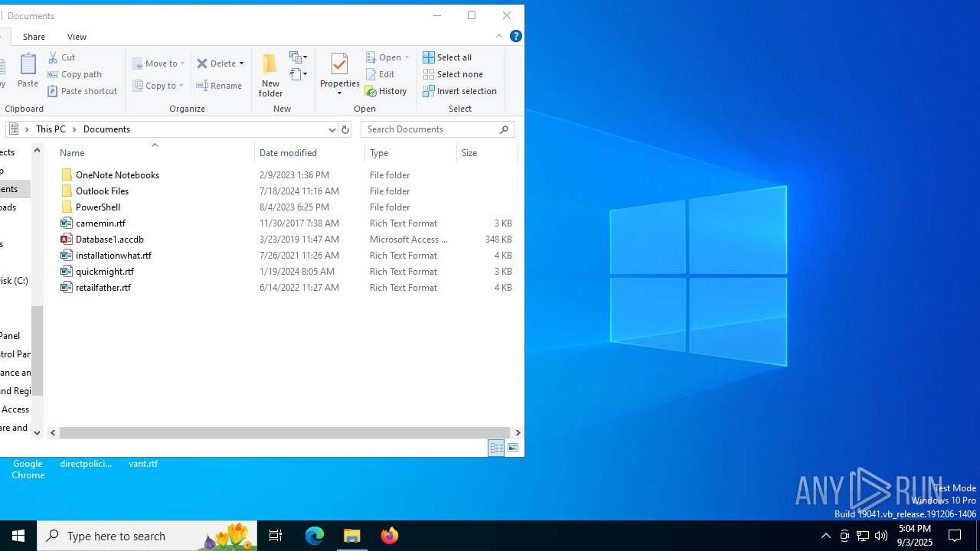Click Documents in address breadcrumb
The image size is (980, 551).
pyautogui.click(x=106, y=129)
